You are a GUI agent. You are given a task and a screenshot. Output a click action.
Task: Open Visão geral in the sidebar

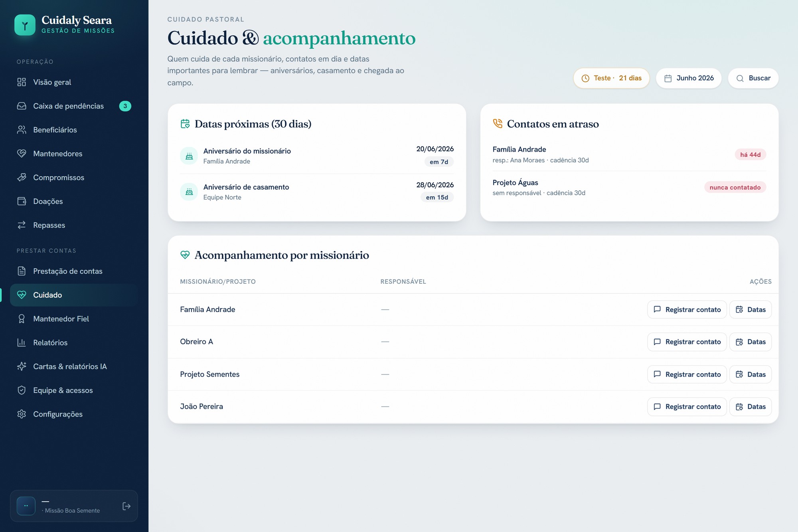pos(74,82)
